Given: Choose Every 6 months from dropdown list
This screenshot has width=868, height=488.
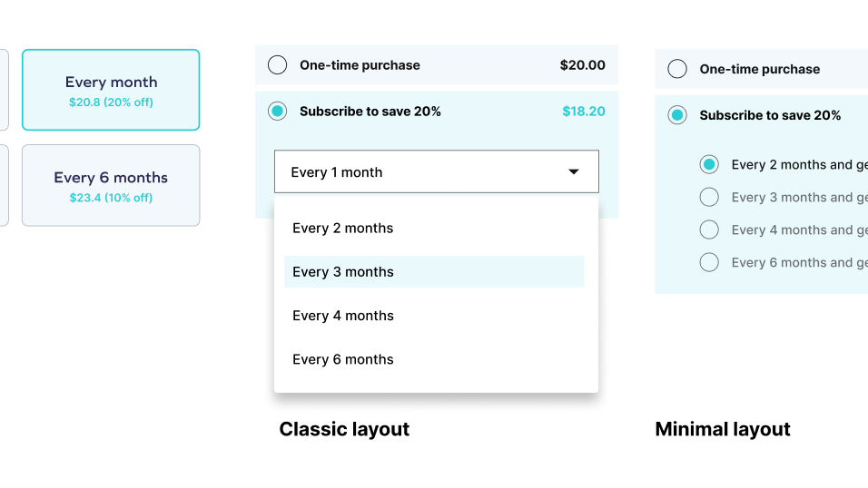Looking at the screenshot, I should (x=343, y=360).
